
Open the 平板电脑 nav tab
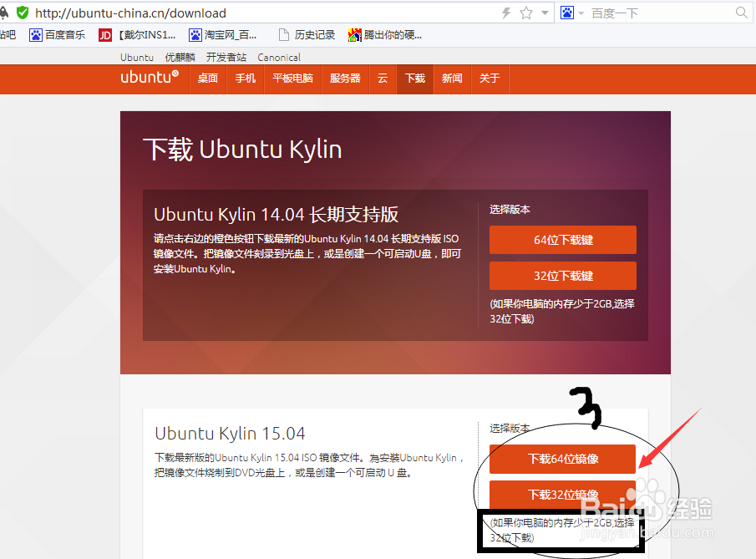tap(292, 79)
